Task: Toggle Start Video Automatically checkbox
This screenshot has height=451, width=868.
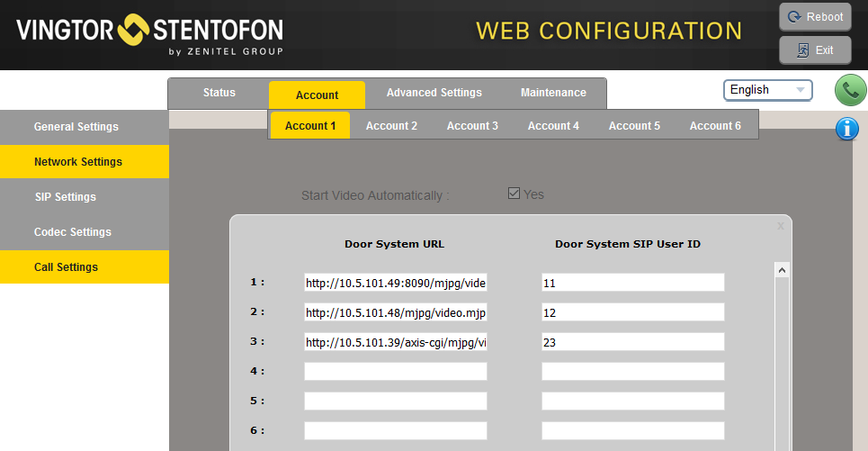Action: point(515,194)
